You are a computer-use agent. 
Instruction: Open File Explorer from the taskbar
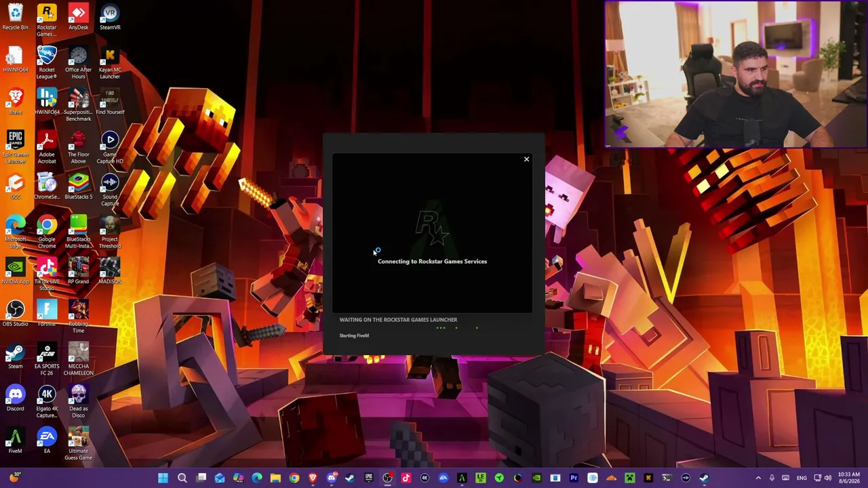point(275,478)
